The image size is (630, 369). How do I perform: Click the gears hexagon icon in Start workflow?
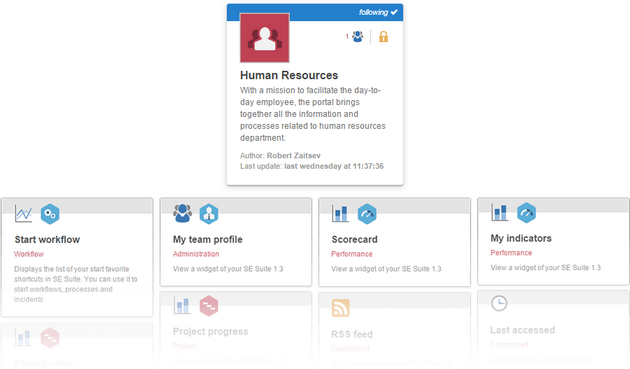(x=50, y=214)
